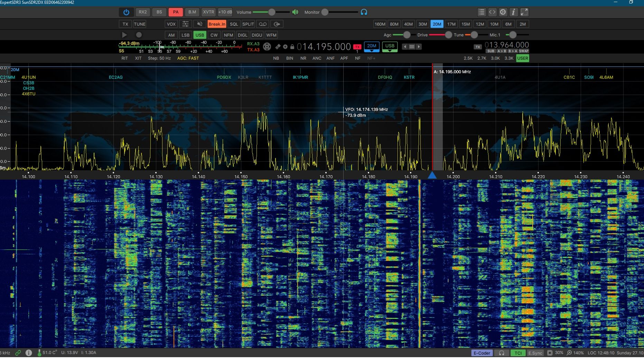This screenshot has width=644, height=362.
Task: Click the info circle icon in status bar
Action: click(29, 353)
